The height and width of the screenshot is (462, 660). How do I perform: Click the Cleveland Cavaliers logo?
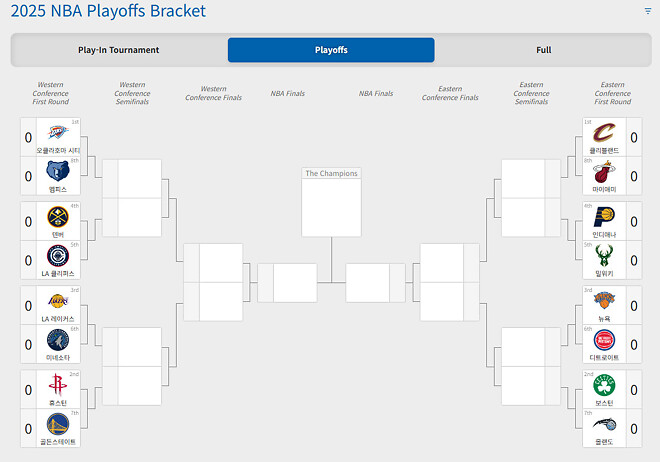tap(604, 133)
